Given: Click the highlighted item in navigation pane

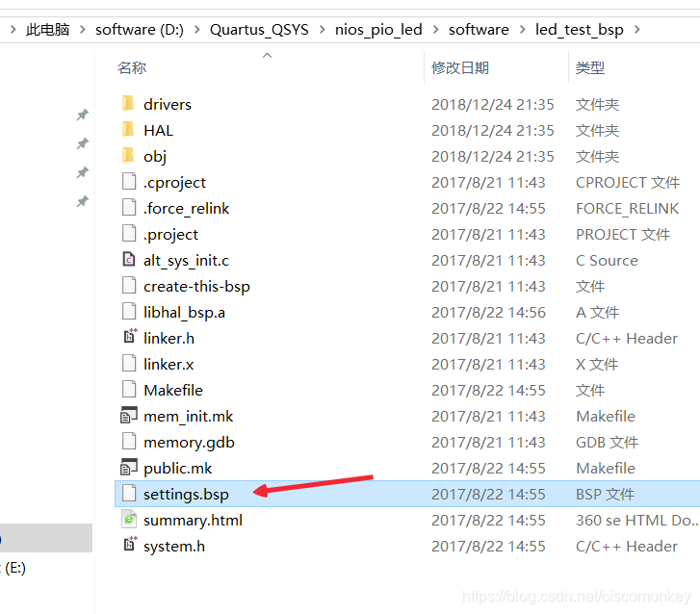Looking at the screenshot, I should point(46,538).
